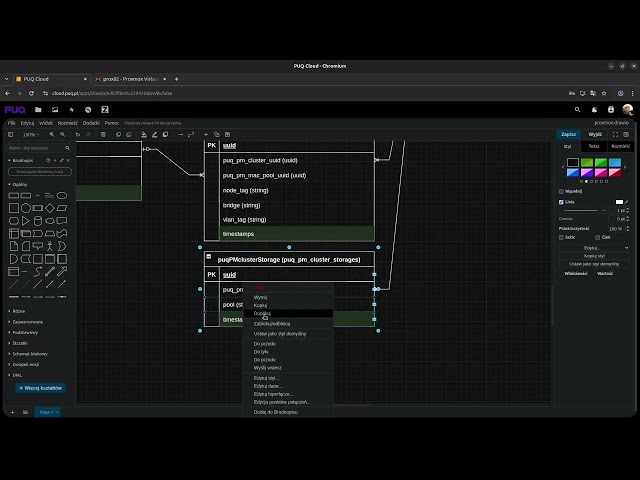Viewport: 640px width, 480px height.
Task: Open the line pattern dropdown in Styl panel
Action: (584, 211)
